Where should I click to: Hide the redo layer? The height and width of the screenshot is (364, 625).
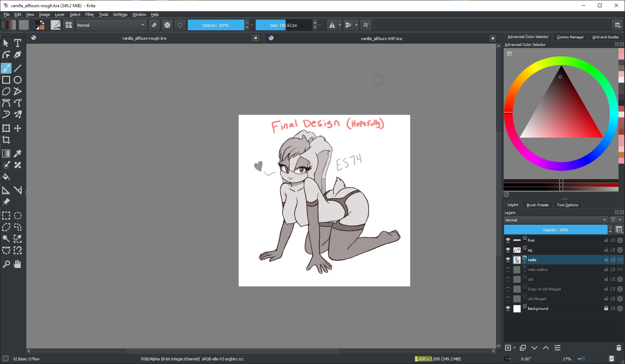tap(508, 260)
